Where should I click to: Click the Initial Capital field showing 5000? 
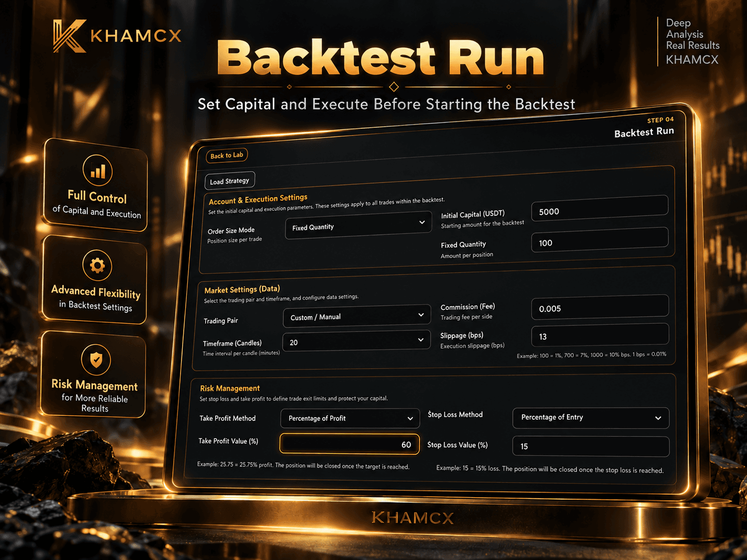point(600,208)
